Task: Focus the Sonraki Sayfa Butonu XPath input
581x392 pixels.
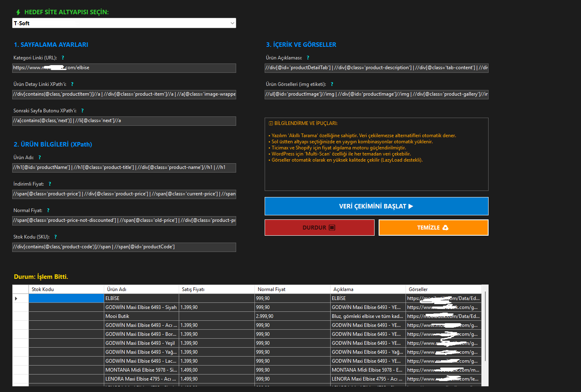Action: tap(124, 121)
